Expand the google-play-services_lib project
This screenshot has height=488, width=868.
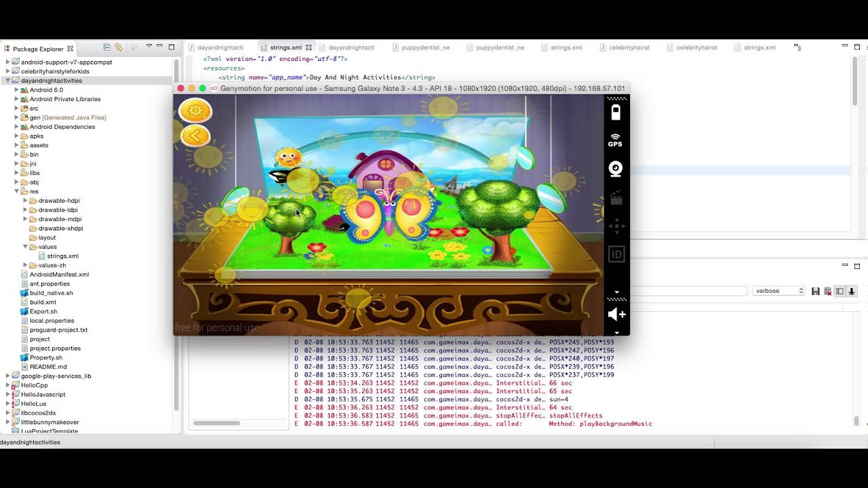click(x=8, y=375)
